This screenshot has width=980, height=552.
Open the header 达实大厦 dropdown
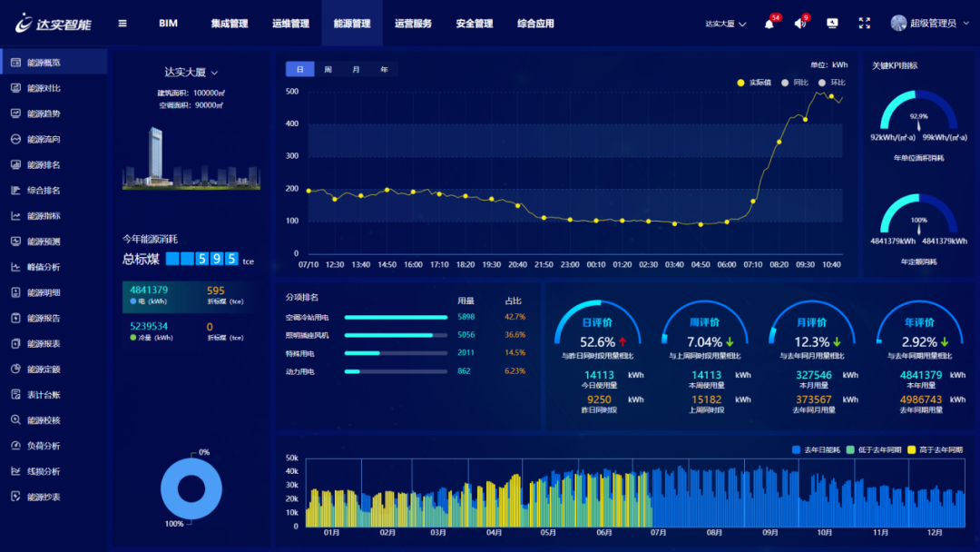click(x=726, y=24)
